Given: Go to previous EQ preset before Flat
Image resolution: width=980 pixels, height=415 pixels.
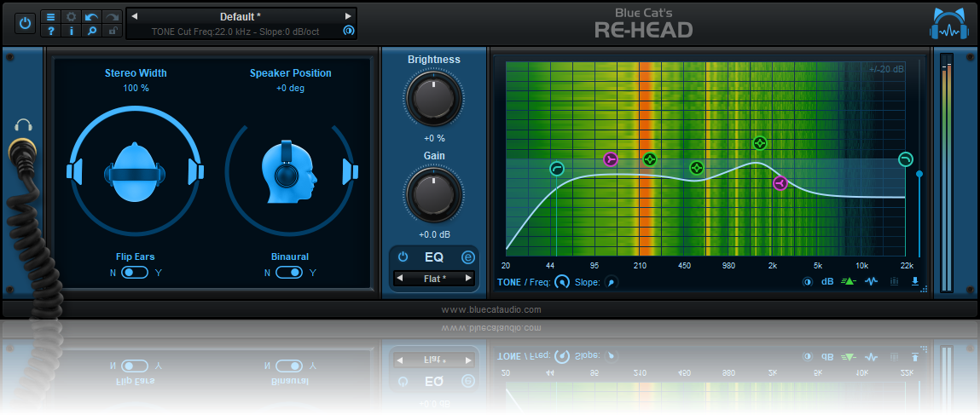Looking at the screenshot, I should 398,279.
